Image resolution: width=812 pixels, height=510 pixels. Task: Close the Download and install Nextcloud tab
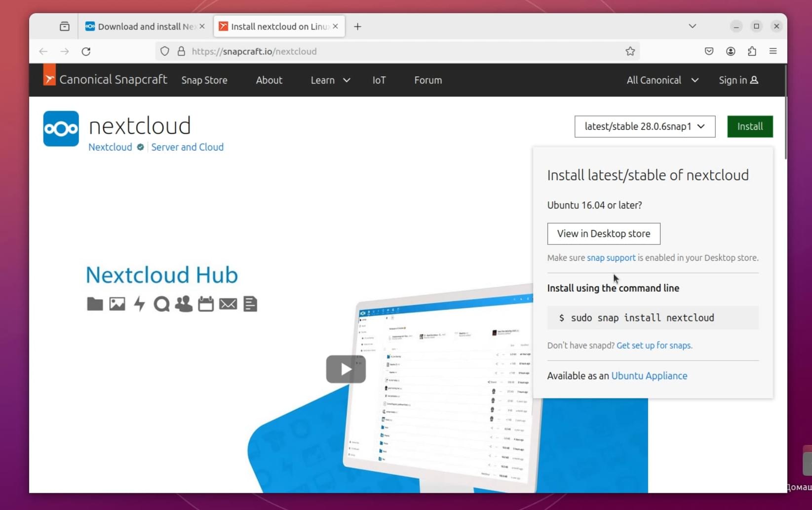click(202, 26)
